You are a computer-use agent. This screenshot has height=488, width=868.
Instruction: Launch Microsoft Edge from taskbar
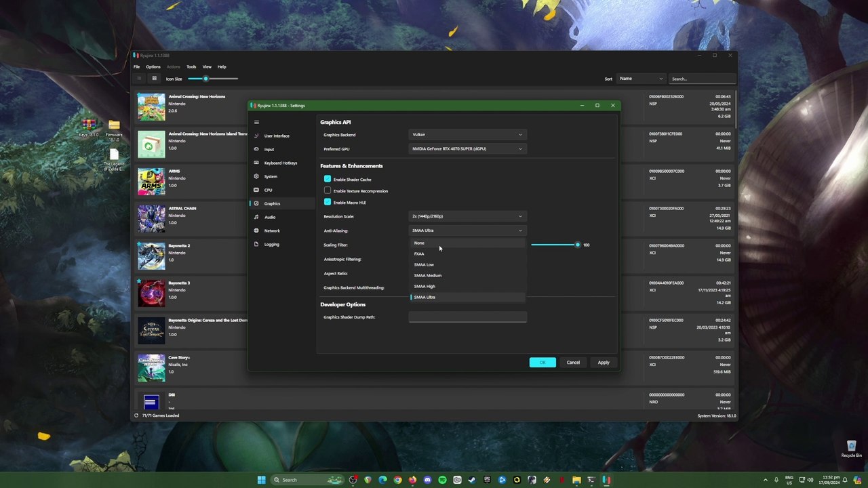pyautogui.click(x=382, y=480)
